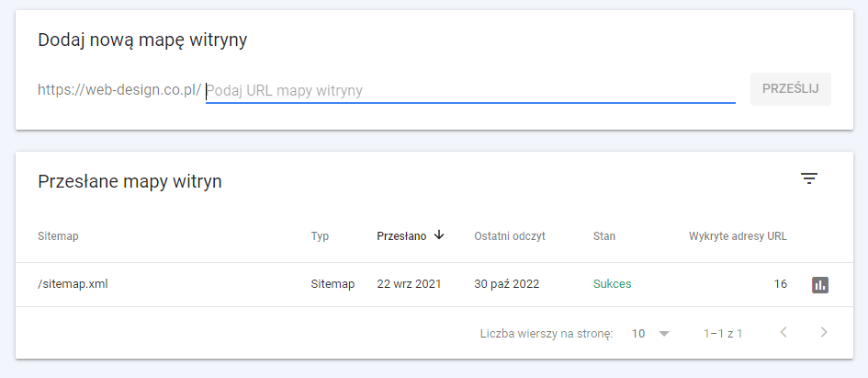Sort by Sitemap column header
The height and width of the screenshot is (378, 868).
tap(58, 236)
